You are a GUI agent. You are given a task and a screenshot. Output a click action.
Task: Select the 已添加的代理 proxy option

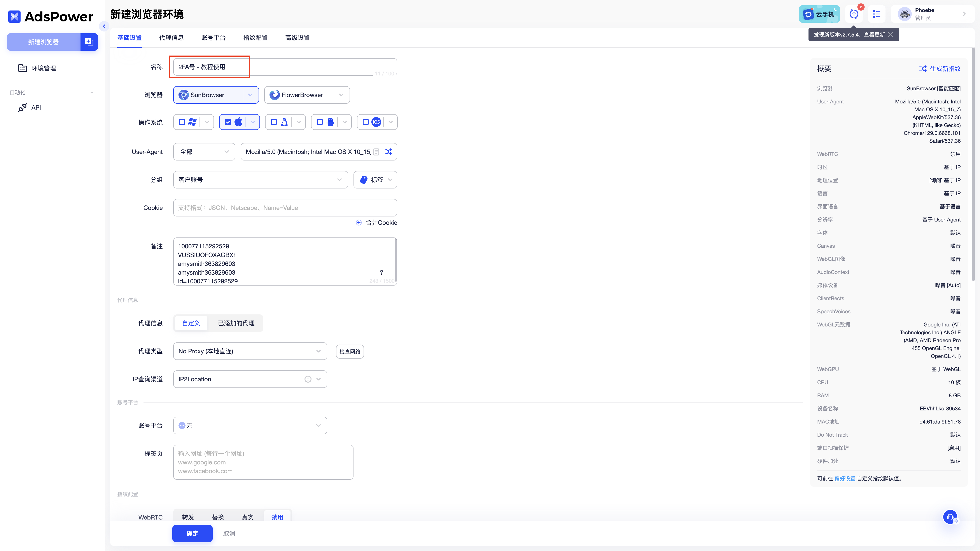[236, 323]
